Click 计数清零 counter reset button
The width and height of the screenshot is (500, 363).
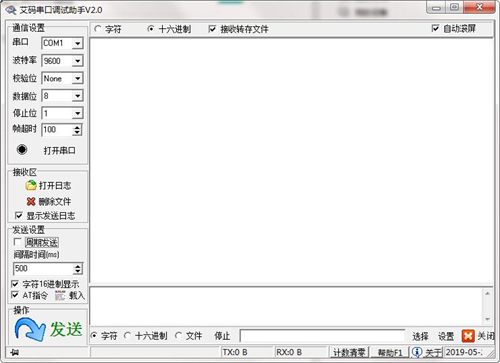(349, 352)
